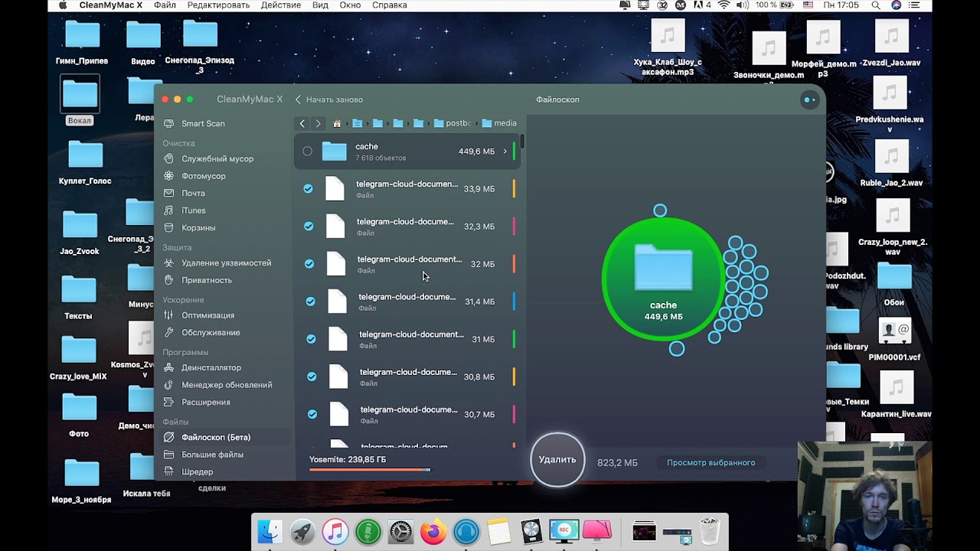Image resolution: width=980 pixels, height=551 pixels.
Task: Open Действие menu
Action: pyautogui.click(x=281, y=5)
